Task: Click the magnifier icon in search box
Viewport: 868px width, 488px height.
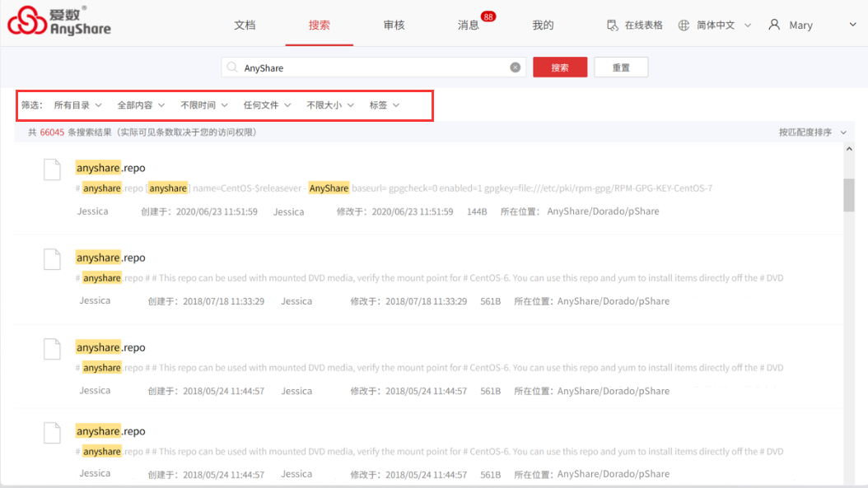Action: tap(233, 67)
